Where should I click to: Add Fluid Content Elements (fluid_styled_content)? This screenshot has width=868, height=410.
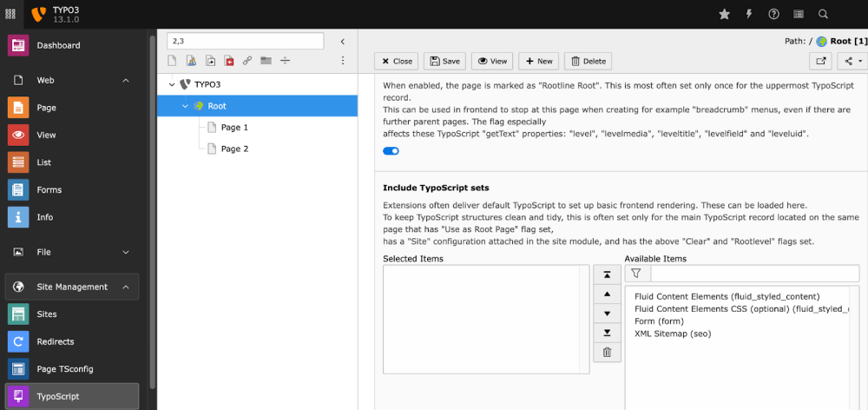727,296
